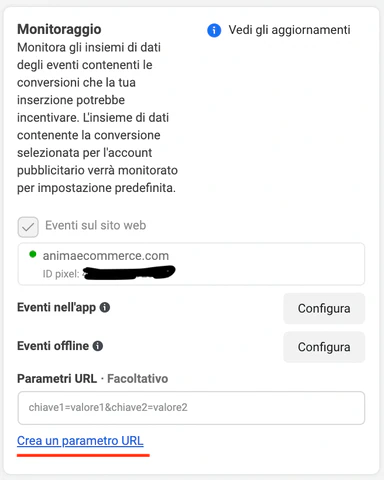This screenshot has height=480, width=384.
Task: Click the Parametri URL field label
Action: (57, 379)
